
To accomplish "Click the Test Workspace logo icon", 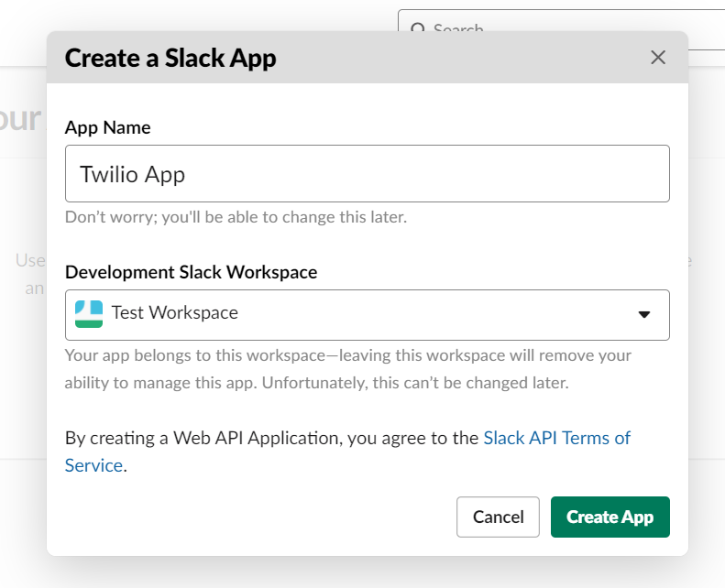I will 89,313.
